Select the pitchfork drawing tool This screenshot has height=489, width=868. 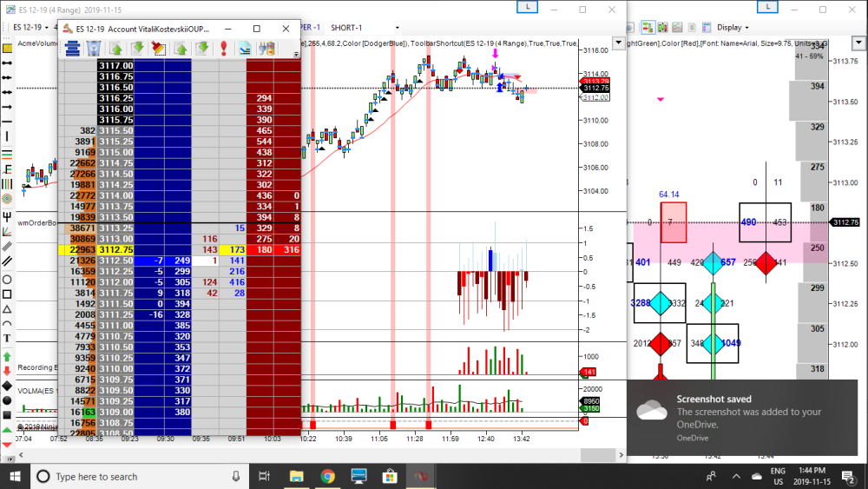pyautogui.click(x=7, y=216)
